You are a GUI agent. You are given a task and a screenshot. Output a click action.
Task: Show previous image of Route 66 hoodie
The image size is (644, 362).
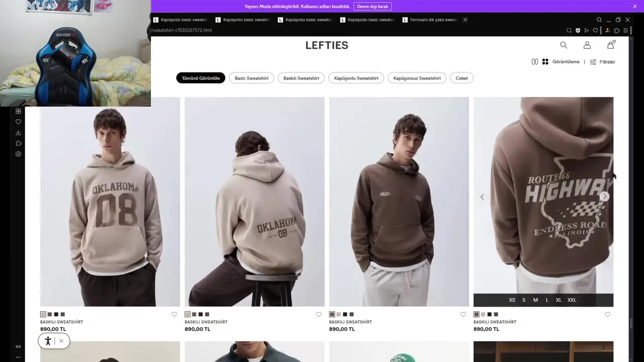point(482,197)
